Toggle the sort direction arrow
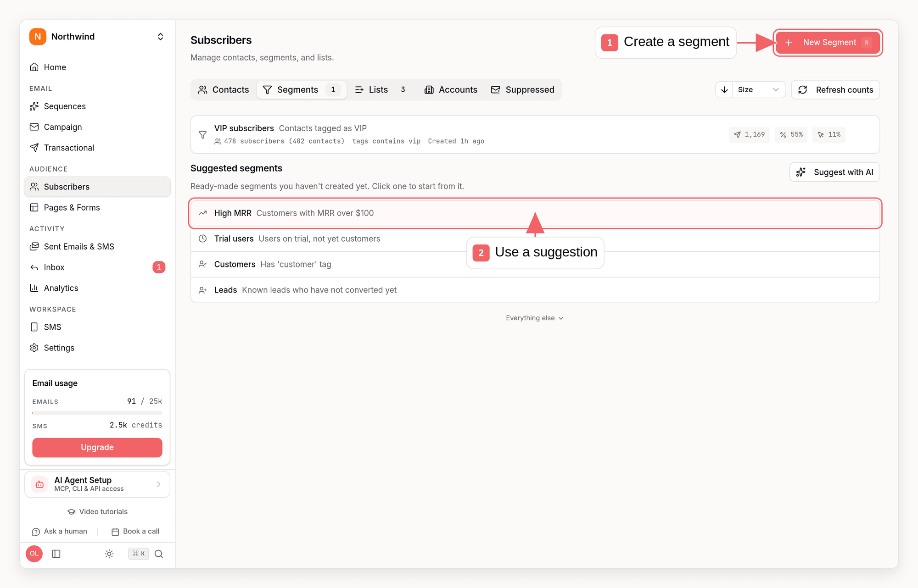Screen dimensions: 918x588 tap(724, 90)
